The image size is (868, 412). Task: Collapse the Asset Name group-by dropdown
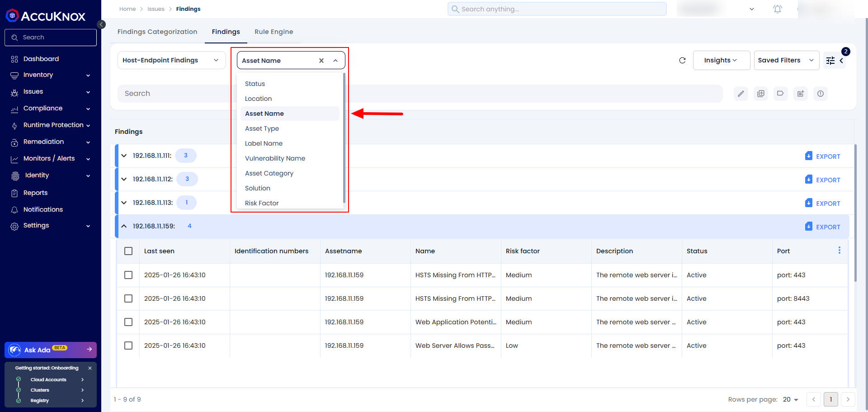click(x=335, y=61)
